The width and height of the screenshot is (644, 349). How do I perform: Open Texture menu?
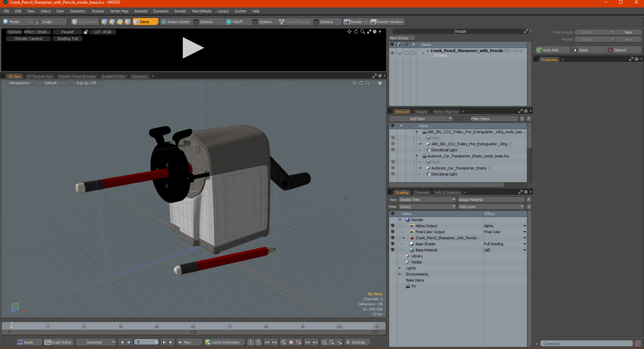click(x=98, y=11)
